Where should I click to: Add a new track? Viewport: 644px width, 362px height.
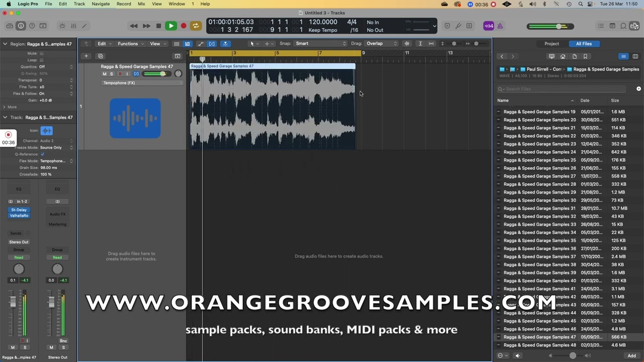[x=86, y=56]
